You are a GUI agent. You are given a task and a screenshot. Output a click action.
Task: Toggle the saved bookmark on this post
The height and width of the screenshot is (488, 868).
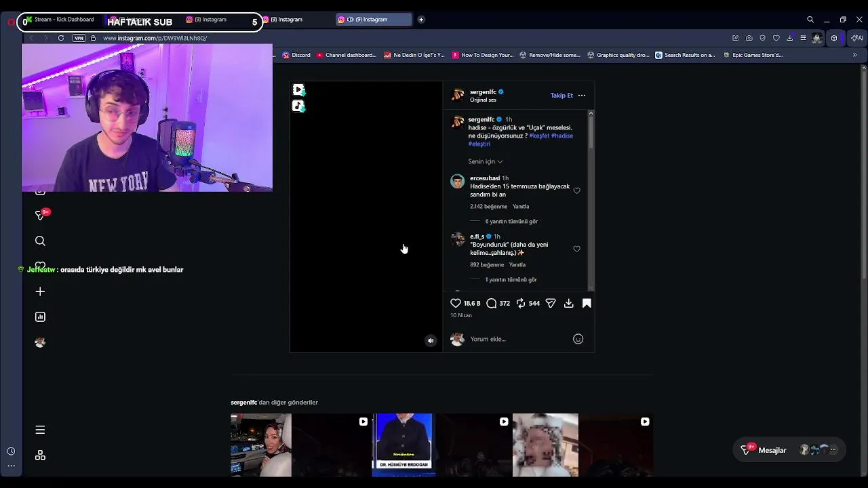[587, 303]
